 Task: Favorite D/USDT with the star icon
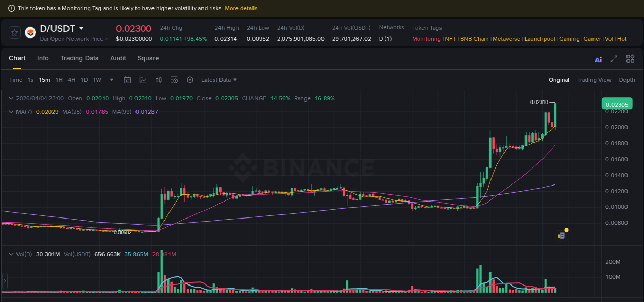click(x=14, y=32)
